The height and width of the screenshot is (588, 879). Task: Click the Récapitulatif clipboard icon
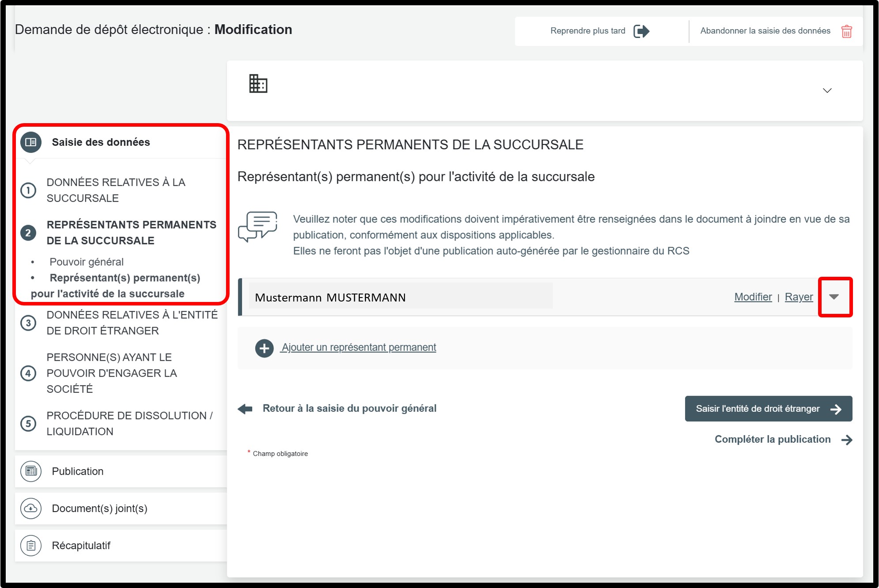click(x=31, y=545)
